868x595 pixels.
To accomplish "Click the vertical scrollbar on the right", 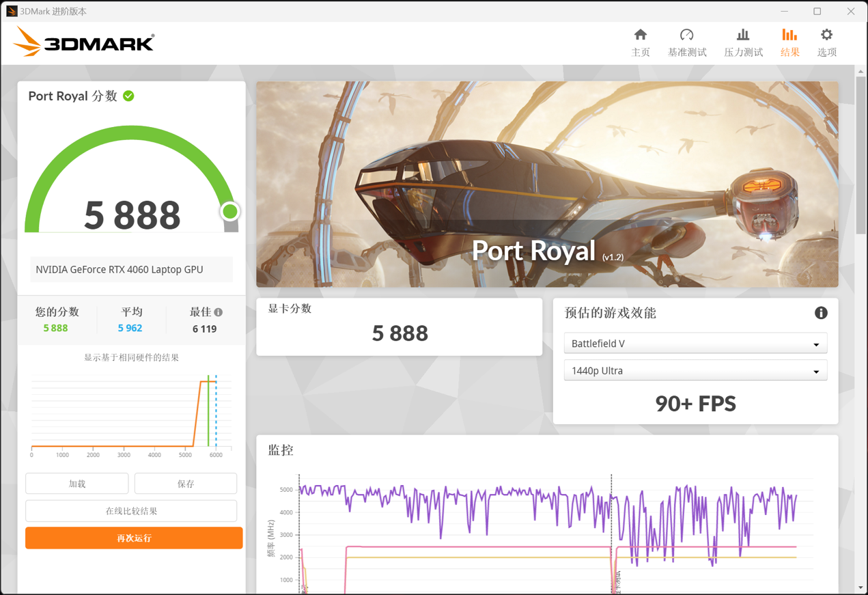I will coord(860,157).
